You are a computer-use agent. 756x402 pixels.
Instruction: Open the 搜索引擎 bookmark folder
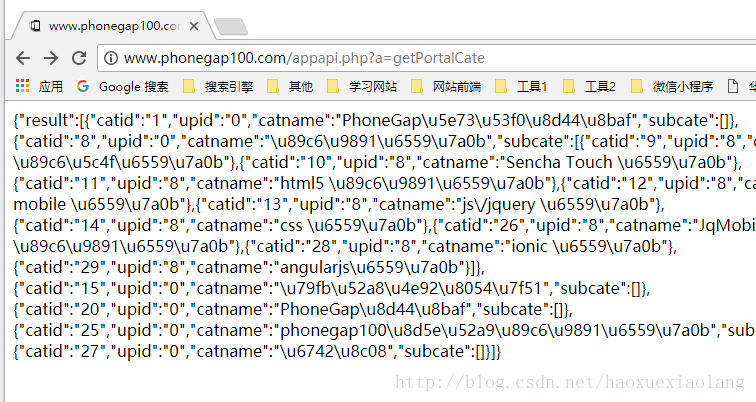[218, 86]
